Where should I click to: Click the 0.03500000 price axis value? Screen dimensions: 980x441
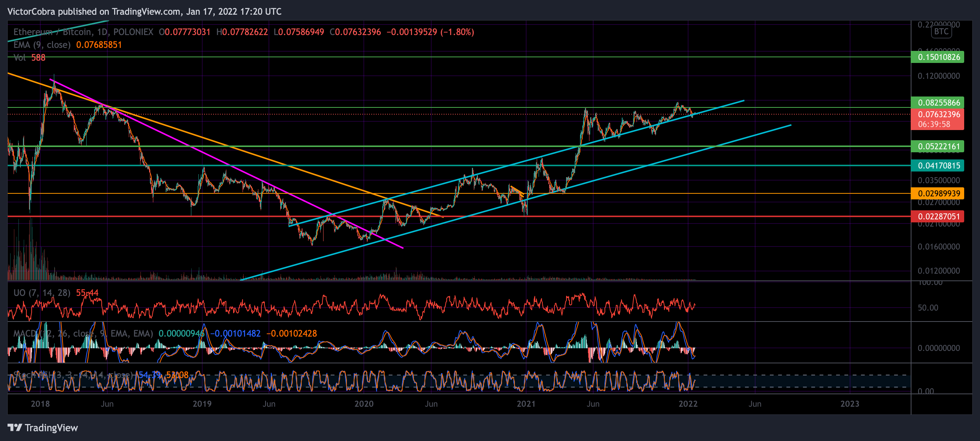pos(939,180)
